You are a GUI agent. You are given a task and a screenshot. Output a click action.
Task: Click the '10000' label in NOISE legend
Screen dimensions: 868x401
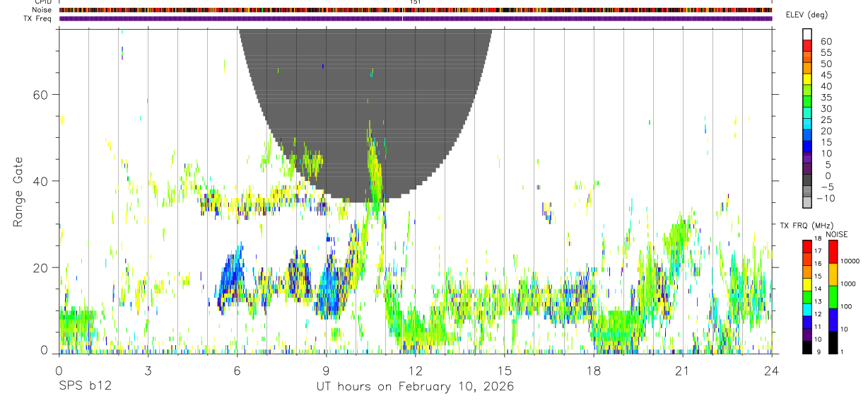[x=852, y=261]
